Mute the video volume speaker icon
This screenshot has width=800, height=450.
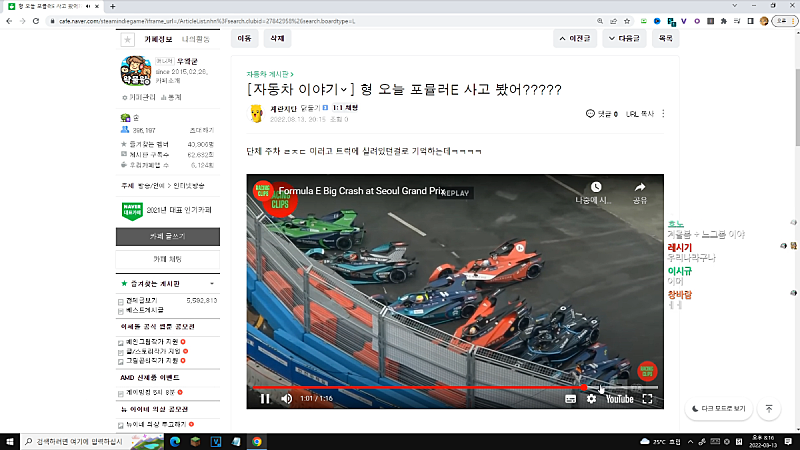[x=286, y=398]
